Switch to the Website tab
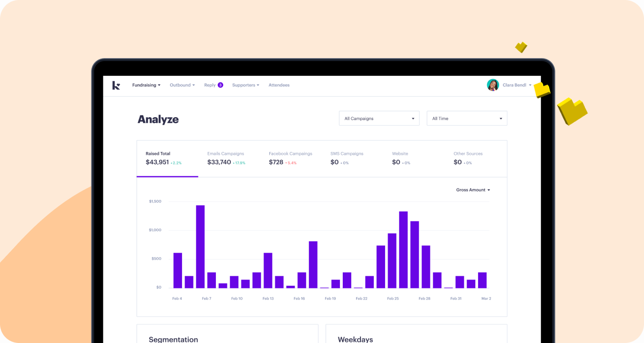 [x=413, y=159]
